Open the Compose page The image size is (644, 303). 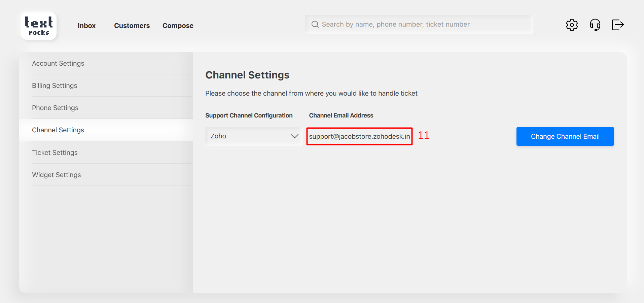[178, 26]
